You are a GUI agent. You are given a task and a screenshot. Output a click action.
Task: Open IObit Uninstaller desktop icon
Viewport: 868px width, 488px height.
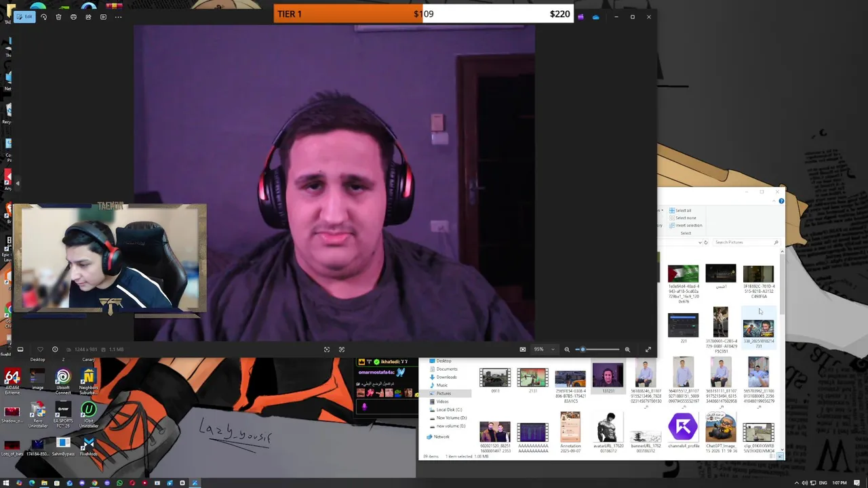(x=88, y=415)
